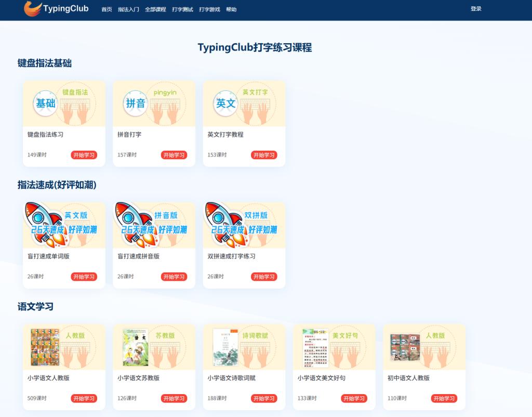Click the 小学语文美文好句 title text

321,378
